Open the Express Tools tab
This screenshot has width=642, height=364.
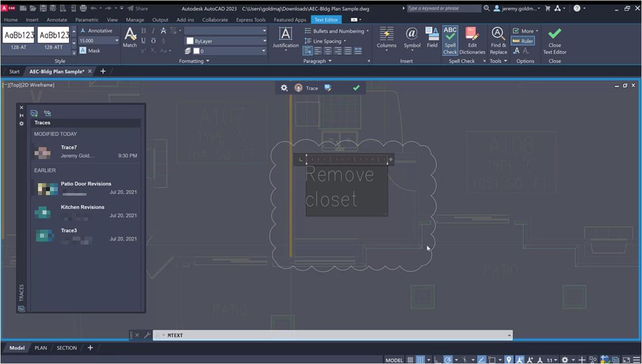(x=251, y=20)
